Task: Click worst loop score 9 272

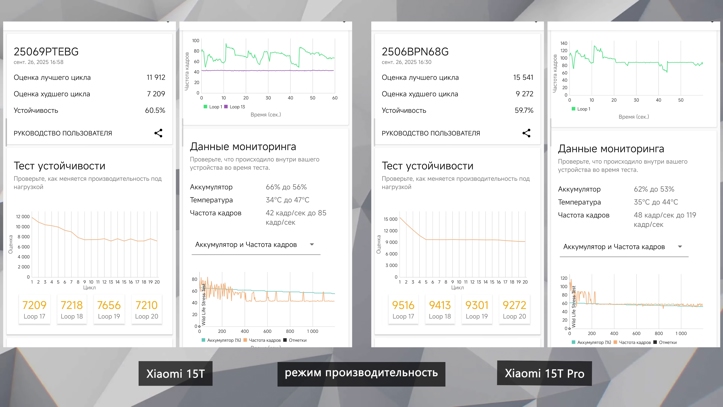Action: pyautogui.click(x=524, y=94)
